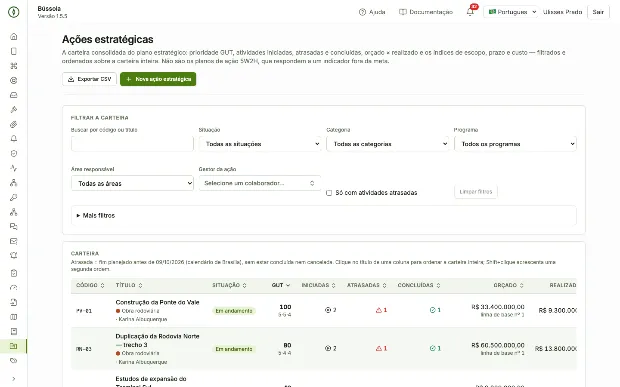Click the delayed warning triangle in Rodovia Norte row
Image resolution: width=620 pixels, height=387 pixels.
379,348
